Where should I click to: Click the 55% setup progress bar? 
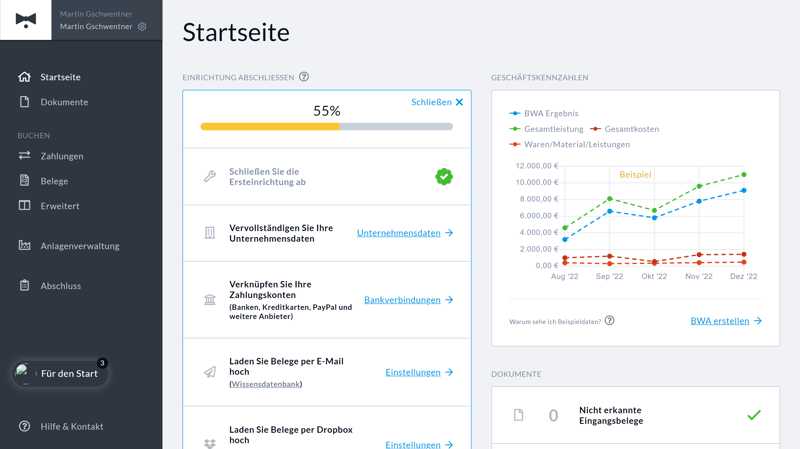(x=327, y=127)
